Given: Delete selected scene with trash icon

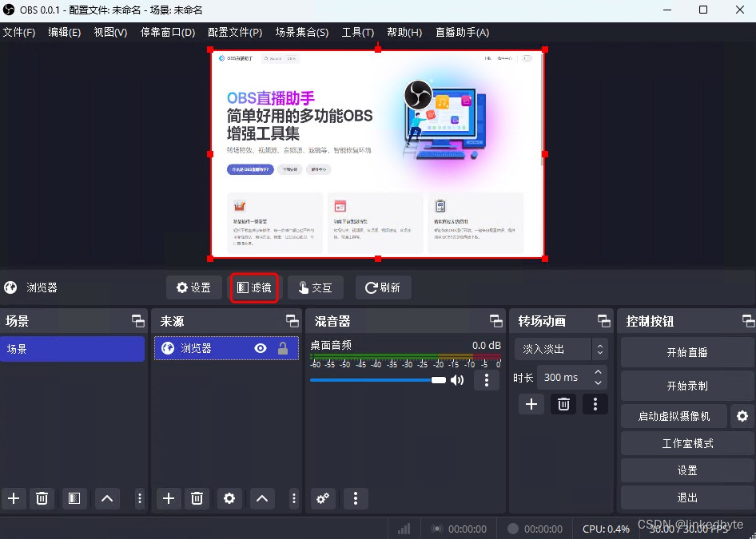Looking at the screenshot, I should coord(42,498).
